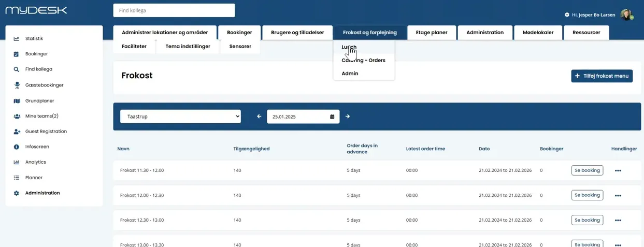Click the Bookinger calendar icon in sidebar
644x247 pixels.
tap(16, 54)
